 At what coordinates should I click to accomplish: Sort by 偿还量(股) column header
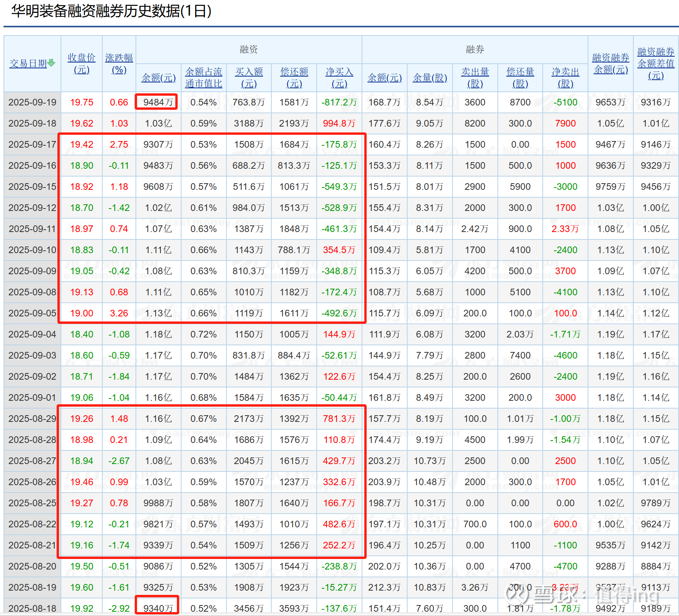pyautogui.click(x=520, y=78)
